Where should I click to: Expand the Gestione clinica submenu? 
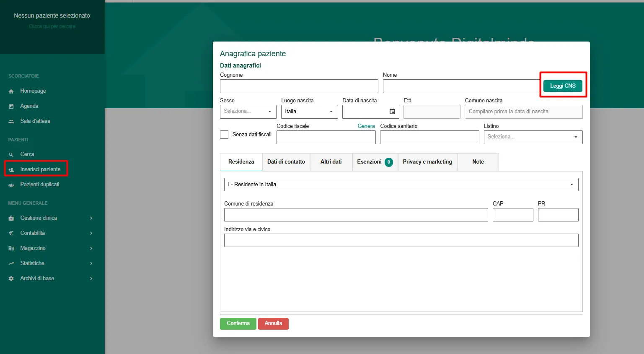pos(91,218)
